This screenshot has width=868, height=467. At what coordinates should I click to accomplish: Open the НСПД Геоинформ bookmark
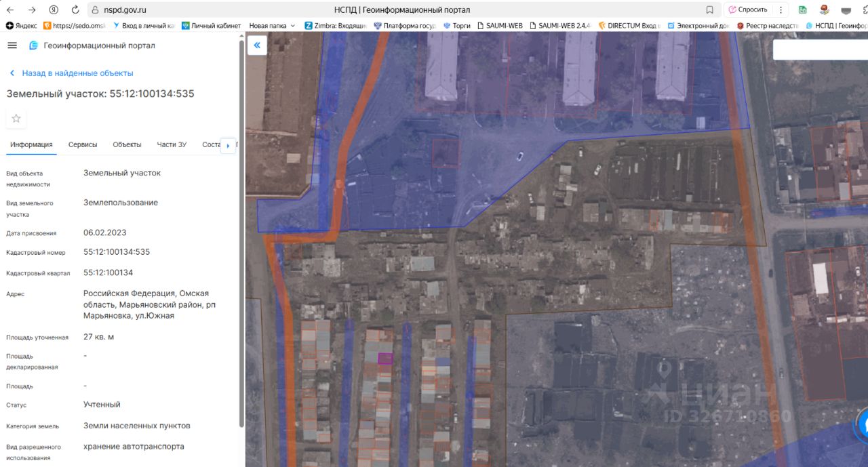[836, 26]
